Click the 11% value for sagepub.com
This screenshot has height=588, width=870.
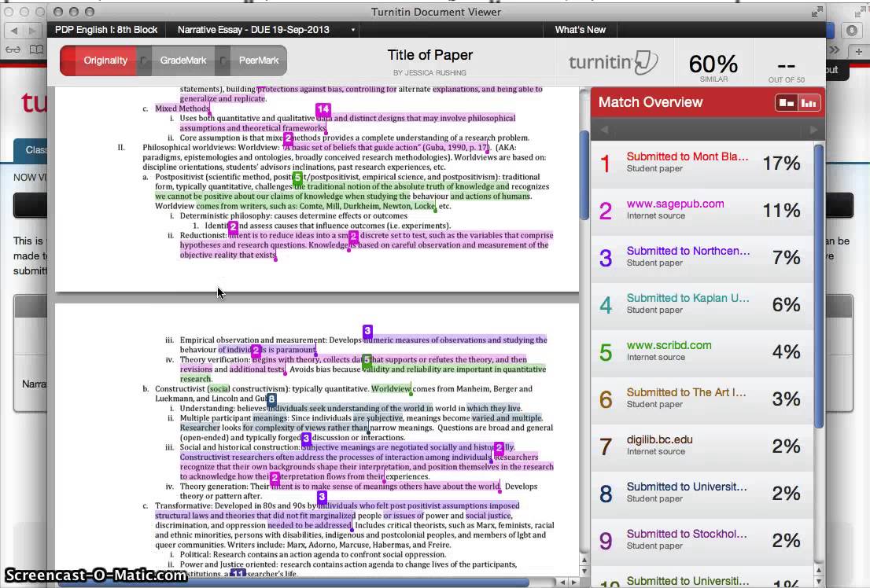(x=781, y=210)
